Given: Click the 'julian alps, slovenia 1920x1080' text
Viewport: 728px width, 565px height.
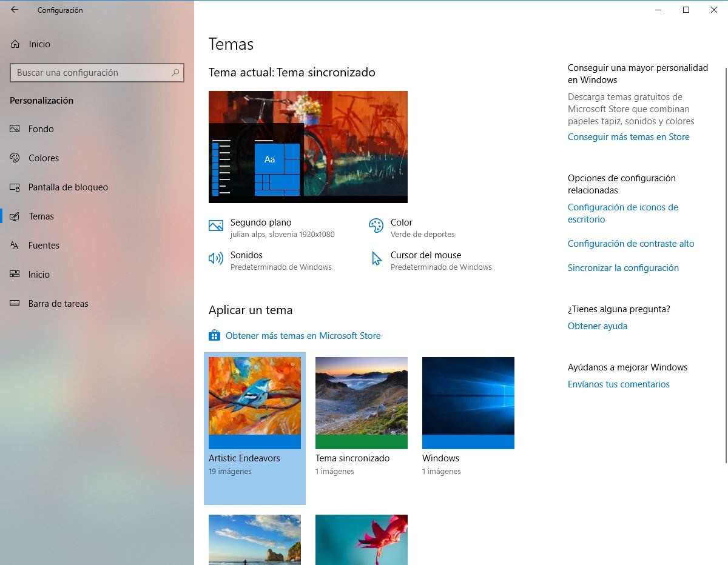Looking at the screenshot, I should pyautogui.click(x=282, y=235).
